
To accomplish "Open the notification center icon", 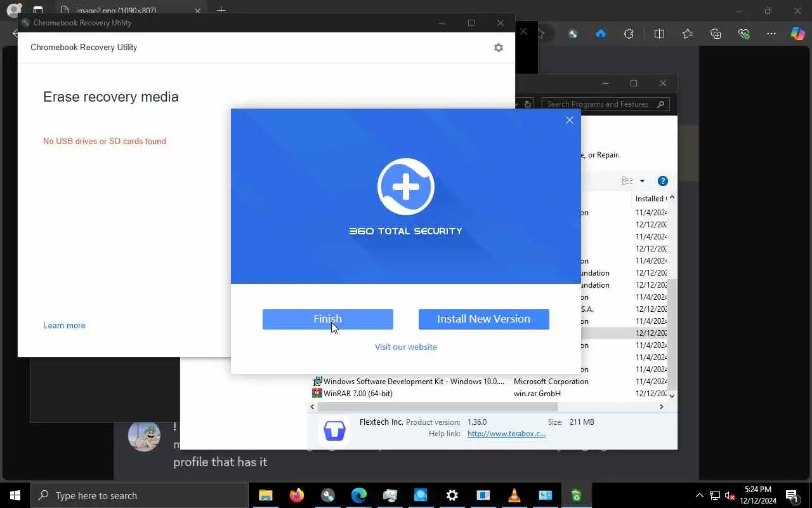I will point(792,495).
